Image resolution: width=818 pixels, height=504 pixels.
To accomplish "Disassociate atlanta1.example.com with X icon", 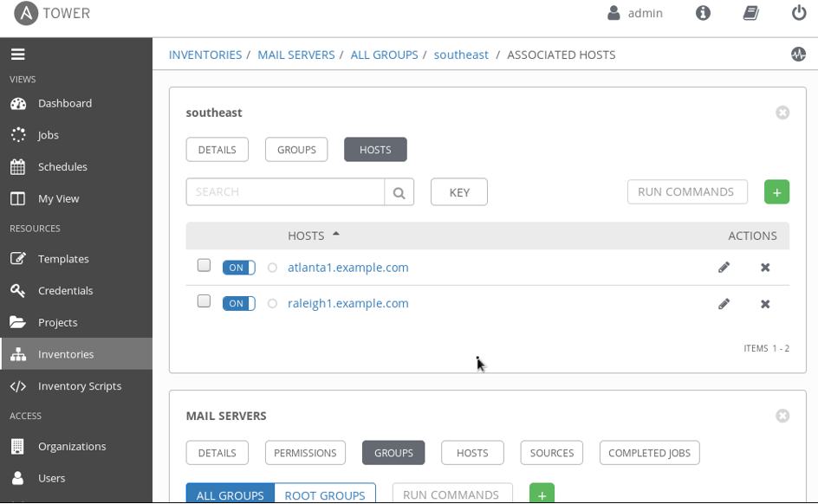I will (x=765, y=268).
